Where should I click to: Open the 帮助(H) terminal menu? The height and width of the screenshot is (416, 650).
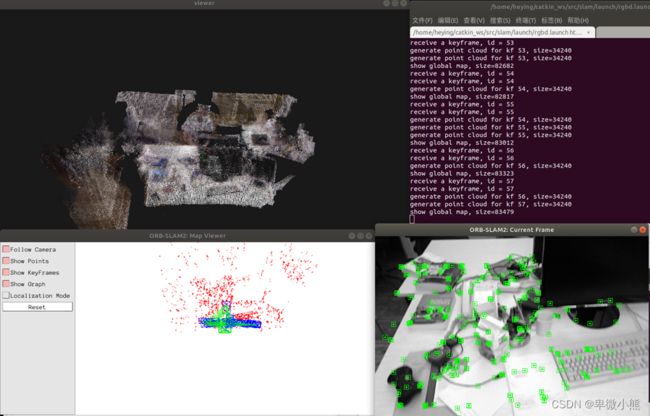pos(578,20)
